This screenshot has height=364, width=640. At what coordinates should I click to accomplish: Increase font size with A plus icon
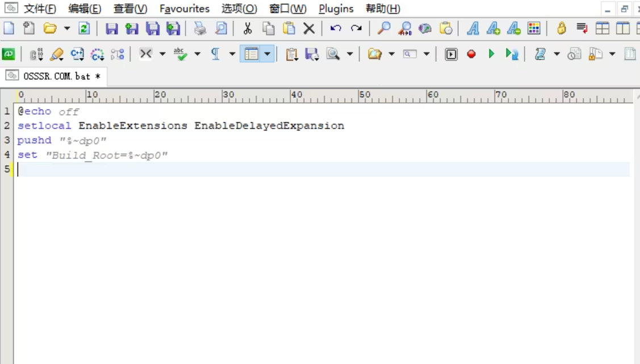point(493,28)
